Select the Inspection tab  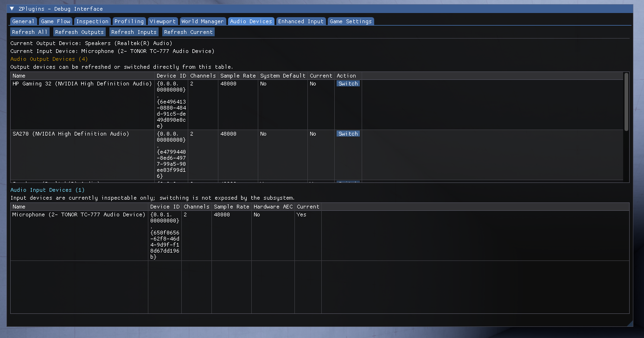tap(92, 21)
